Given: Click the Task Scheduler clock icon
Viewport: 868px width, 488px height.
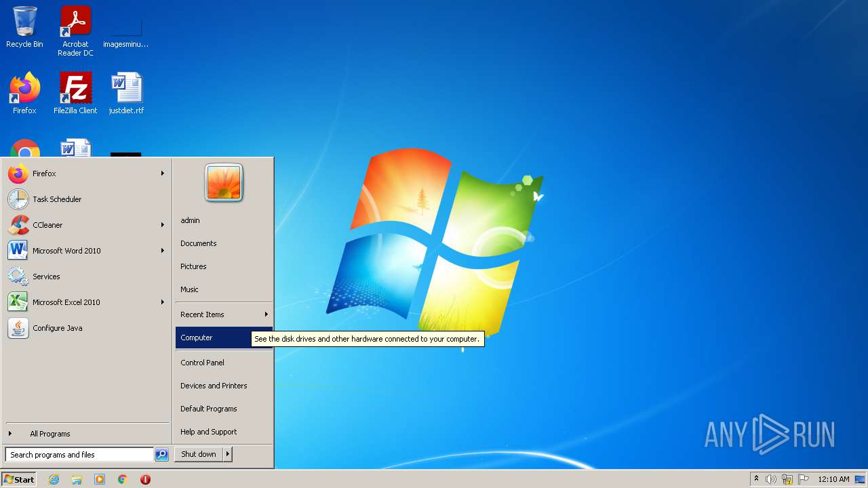Looking at the screenshot, I should (18, 199).
